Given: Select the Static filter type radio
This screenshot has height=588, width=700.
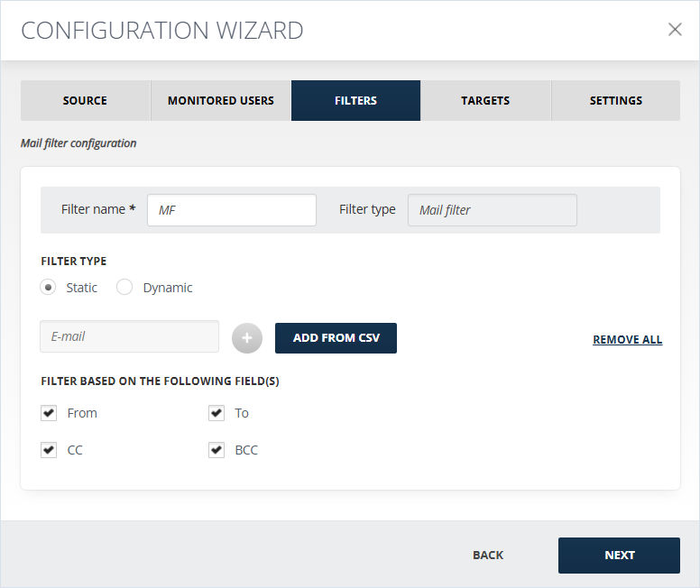Looking at the screenshot, I should pyautogui.click(x=48, y=287).
